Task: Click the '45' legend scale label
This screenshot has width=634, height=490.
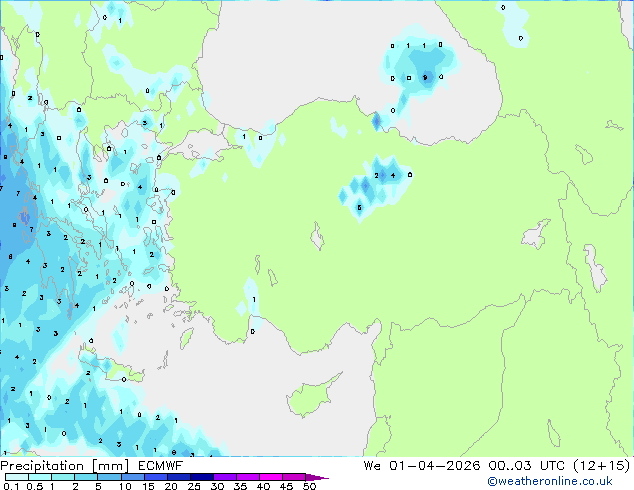Action: pos(286,486)
